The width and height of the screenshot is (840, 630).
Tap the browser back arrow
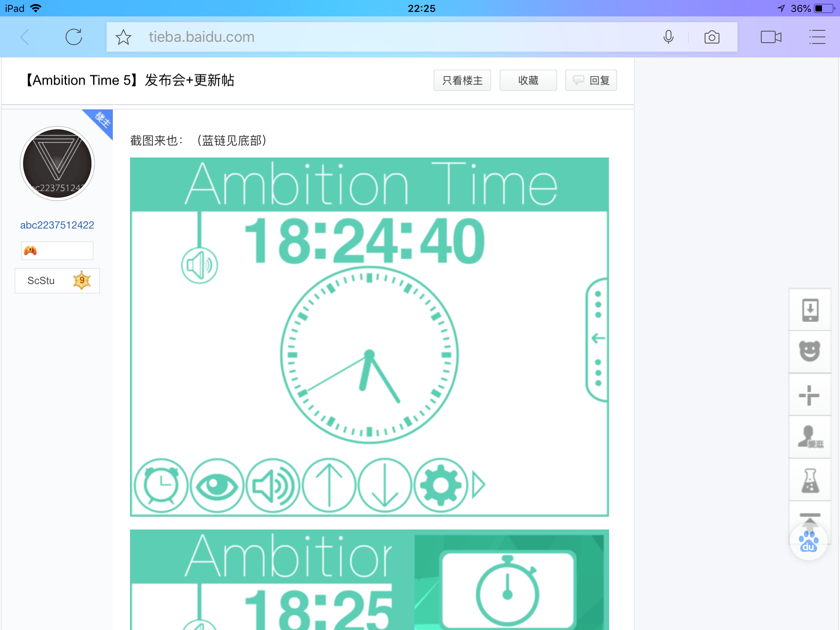coord(25,37)
